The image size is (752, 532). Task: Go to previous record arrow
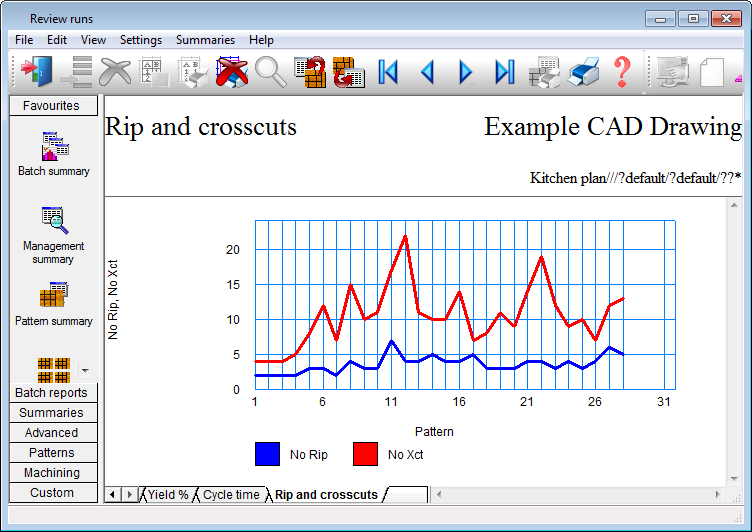coord(427,72)
